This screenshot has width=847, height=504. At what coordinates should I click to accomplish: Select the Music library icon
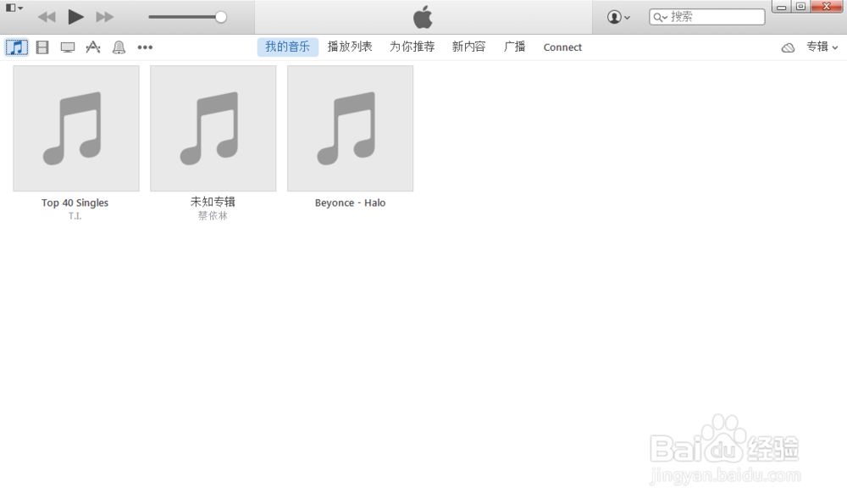17,47
